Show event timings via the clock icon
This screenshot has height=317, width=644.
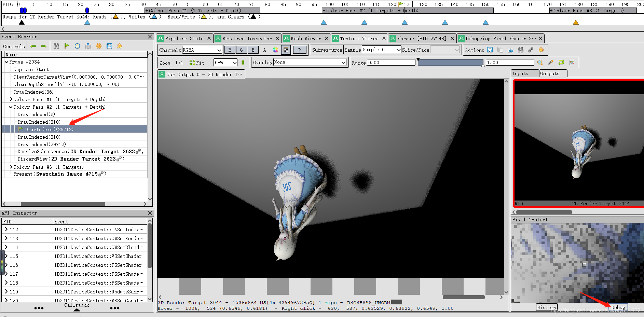tap(77, 46)
